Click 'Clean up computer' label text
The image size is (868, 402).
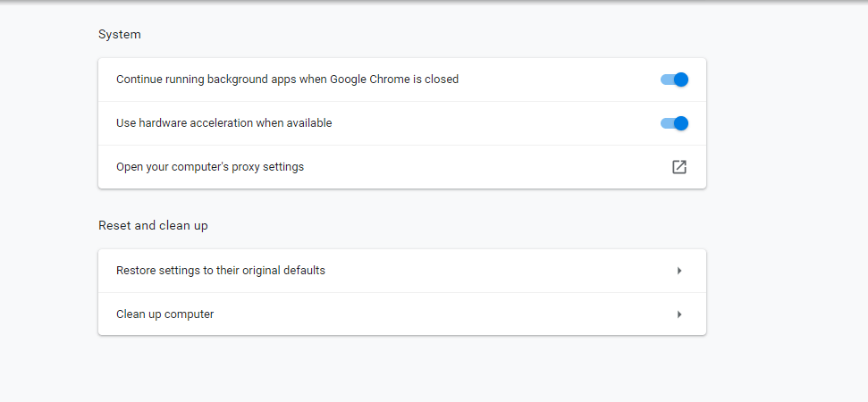pyautogui.click(x=165, y=314)
